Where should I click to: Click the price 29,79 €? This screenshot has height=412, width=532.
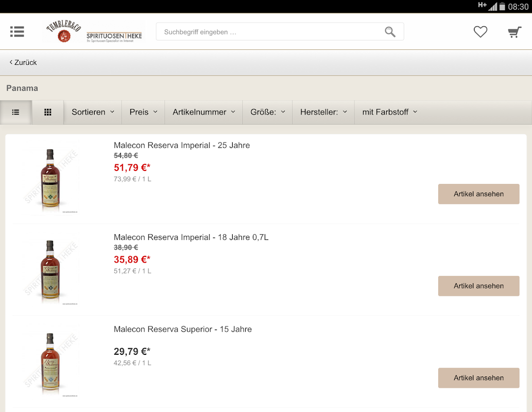[132, 352]
